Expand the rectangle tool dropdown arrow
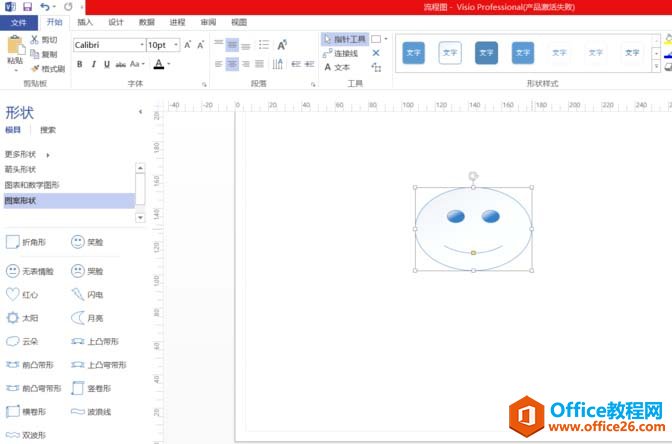This screenshot has height=444, width=672. click(386, 39)
